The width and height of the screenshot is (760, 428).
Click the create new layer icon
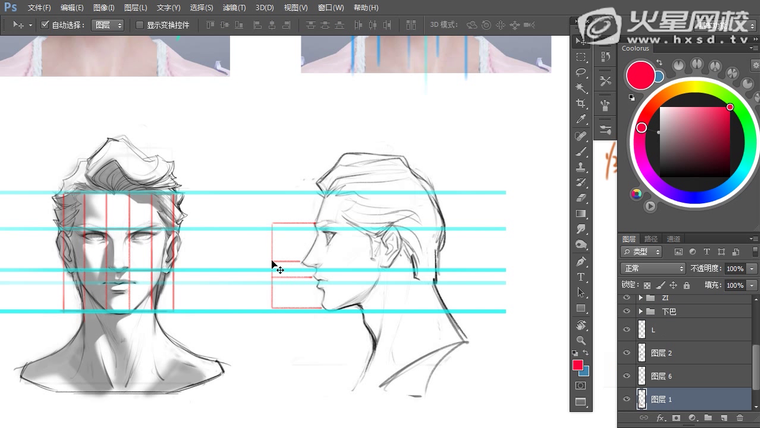(x=725, y=417)
